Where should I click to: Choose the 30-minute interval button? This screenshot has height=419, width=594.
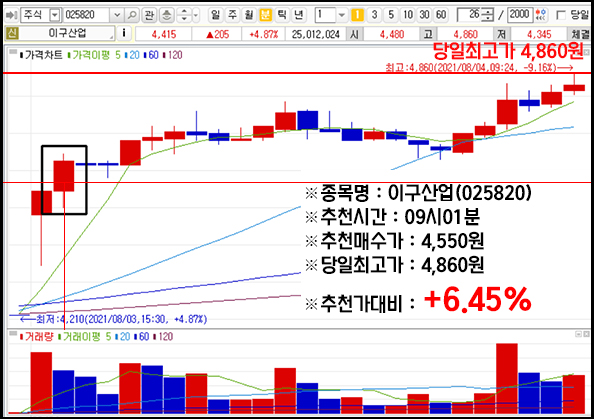click(424, 15)
